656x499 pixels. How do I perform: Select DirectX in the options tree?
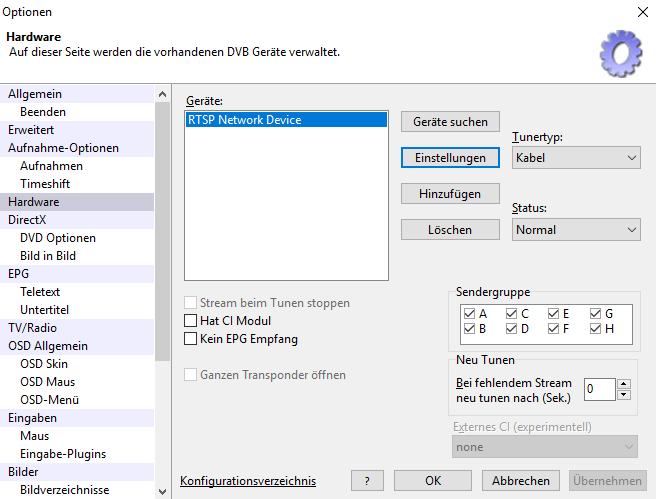(27, 220)
